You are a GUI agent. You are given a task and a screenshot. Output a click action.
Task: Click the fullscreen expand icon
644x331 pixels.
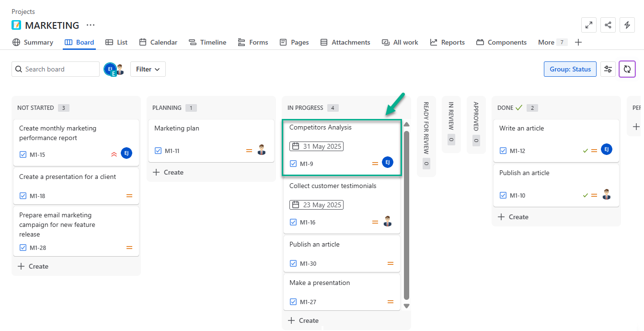click(x=588, y=25)
